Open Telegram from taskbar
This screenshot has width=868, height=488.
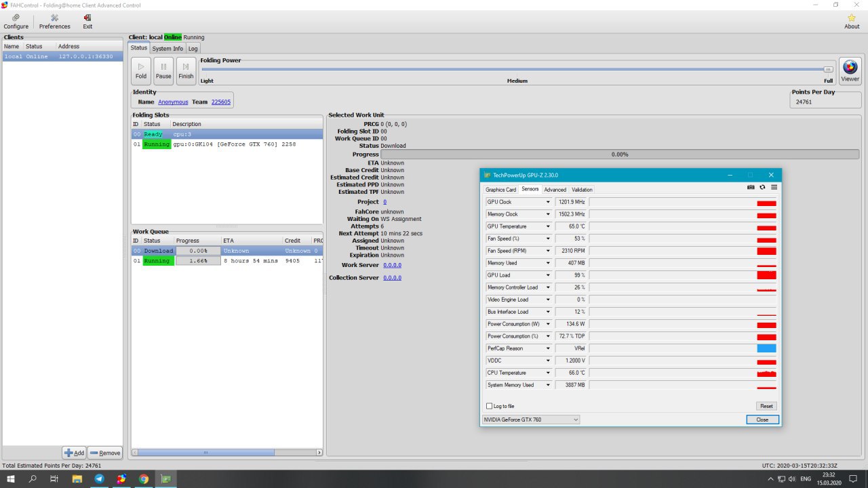[x=100, y=479]
